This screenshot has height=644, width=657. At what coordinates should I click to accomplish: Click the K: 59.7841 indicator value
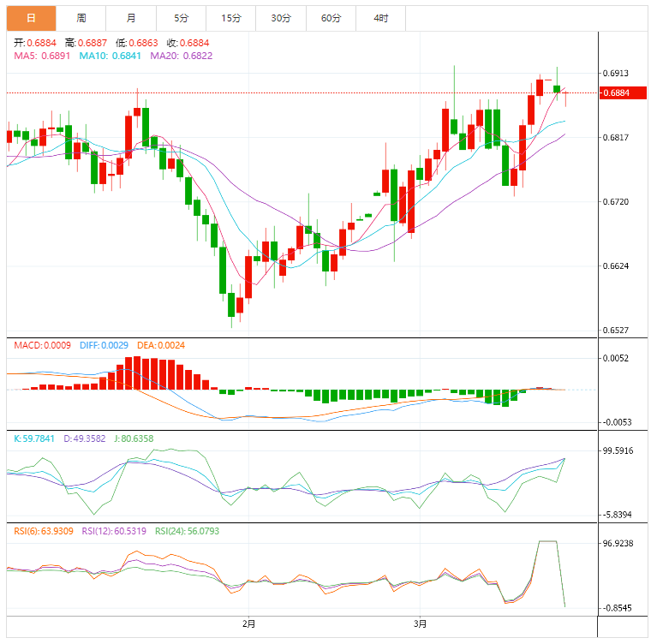click(34, 438)
